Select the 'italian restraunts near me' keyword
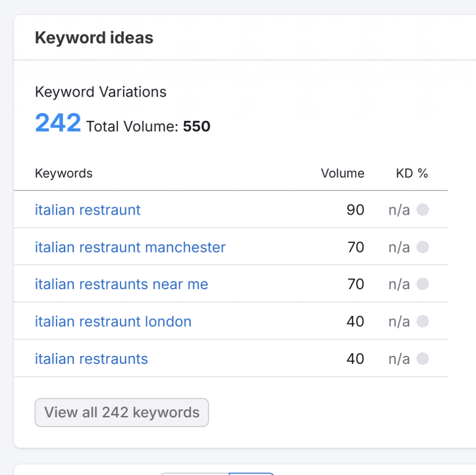 (x=121, y=284)
